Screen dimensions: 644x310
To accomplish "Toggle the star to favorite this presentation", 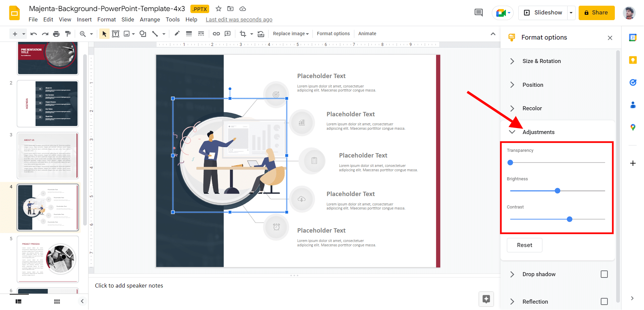I will click(218, 9).
